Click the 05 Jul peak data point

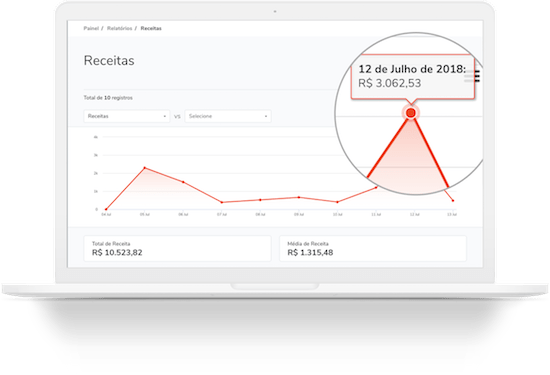click(145, 168)
